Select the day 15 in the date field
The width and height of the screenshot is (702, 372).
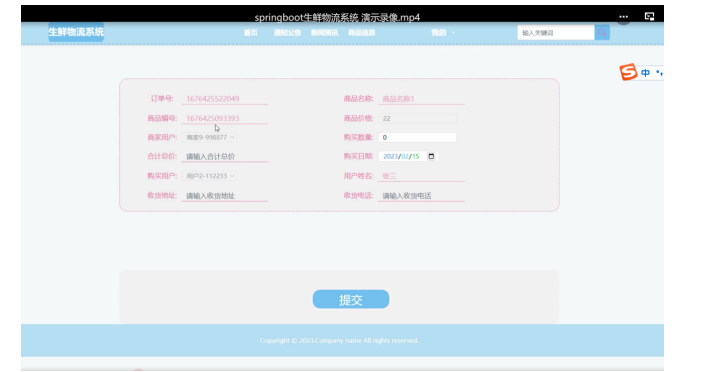415,156
